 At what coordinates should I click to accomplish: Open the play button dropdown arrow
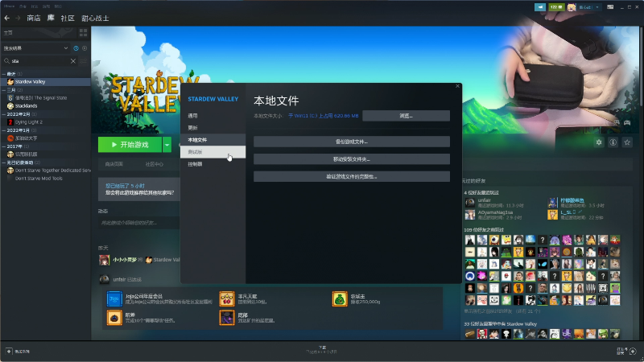click(167, 145)
